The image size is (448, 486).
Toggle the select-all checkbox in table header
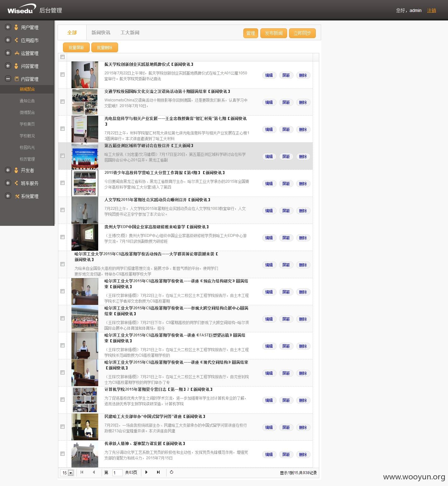click(x=62, y=57)
